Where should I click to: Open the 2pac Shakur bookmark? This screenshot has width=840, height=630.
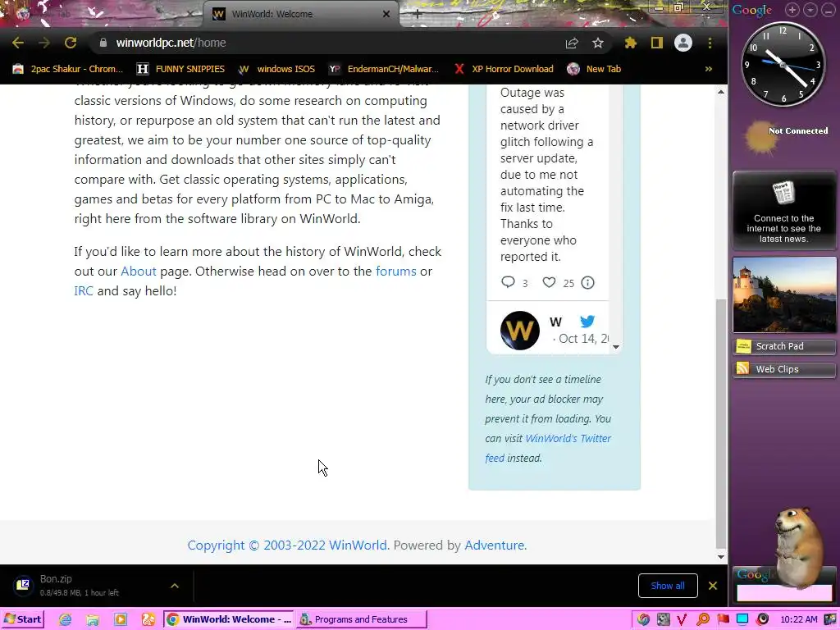coord(67,69)
